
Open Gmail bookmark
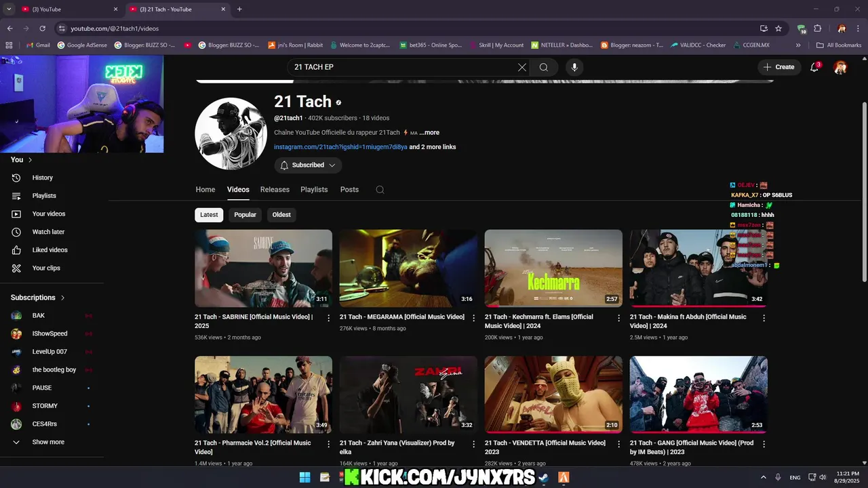tap(38, 45)
